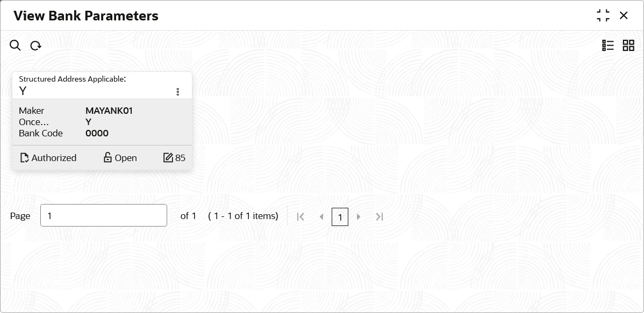Screen dimensions: 644x313
Task: Select Bank Code 0000 value
Action: tap(97, 133)
